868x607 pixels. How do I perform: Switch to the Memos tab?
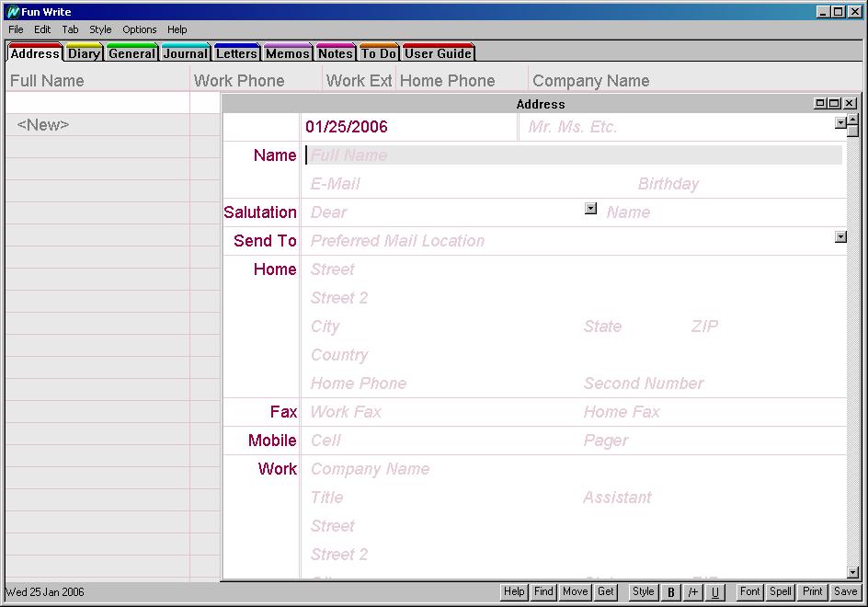click(x=288, y=52)
